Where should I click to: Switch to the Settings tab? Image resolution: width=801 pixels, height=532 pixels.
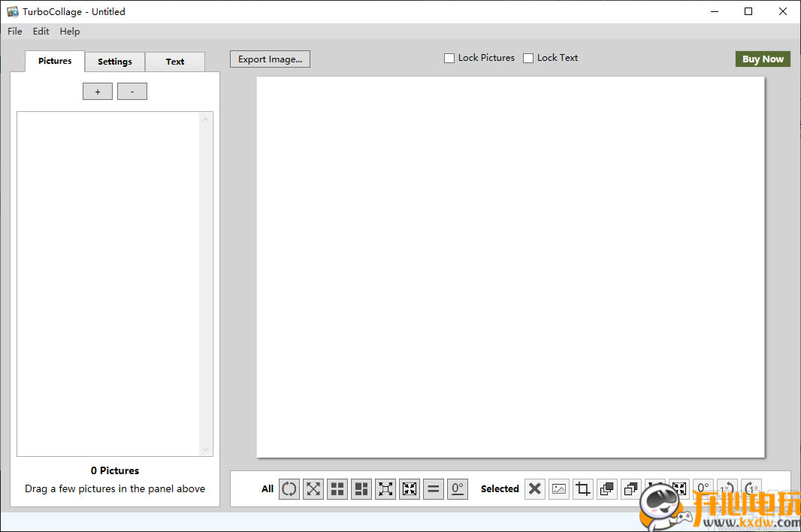[115, 62]
